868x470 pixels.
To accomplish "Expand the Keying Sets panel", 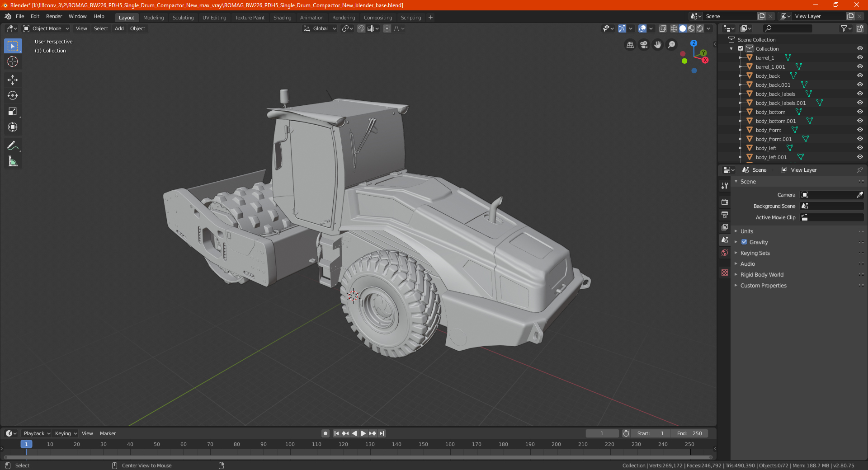I will (x=755, y=253).
